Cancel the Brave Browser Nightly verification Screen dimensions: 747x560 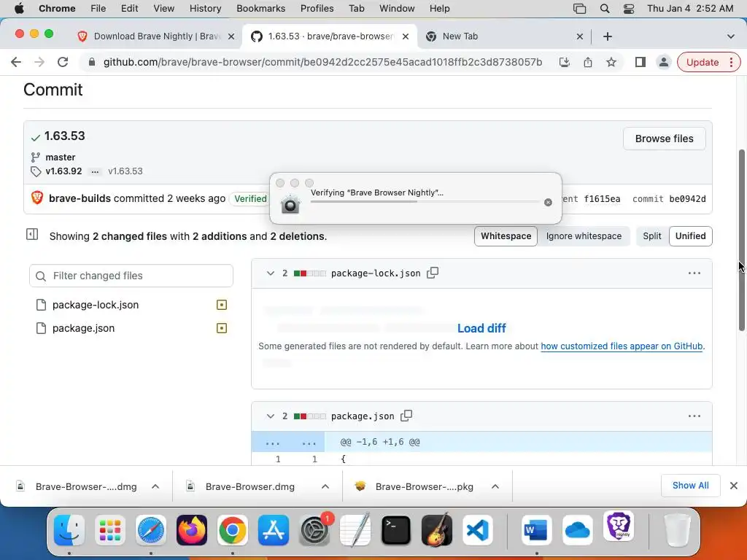point(548,203)
